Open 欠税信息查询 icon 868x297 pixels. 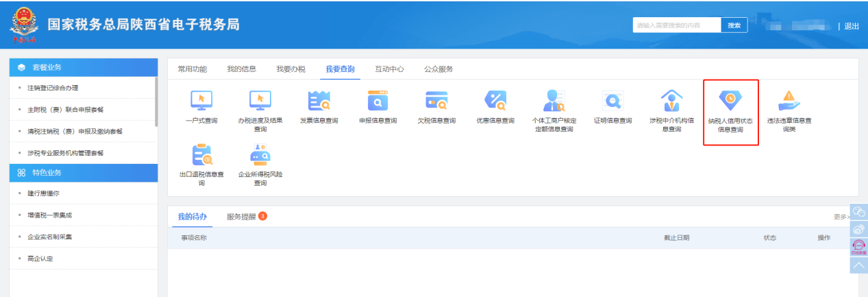pos(436,101)
